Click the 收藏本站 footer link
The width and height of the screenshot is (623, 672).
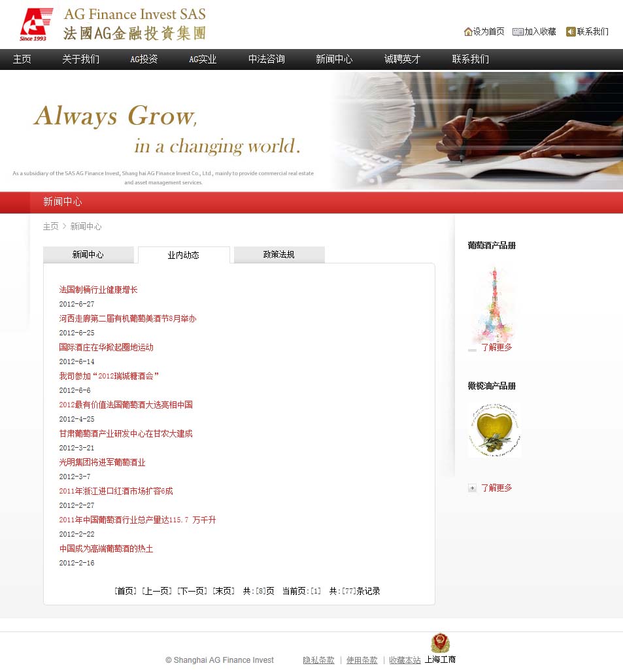pyautogui.click(x=405, y=660)
